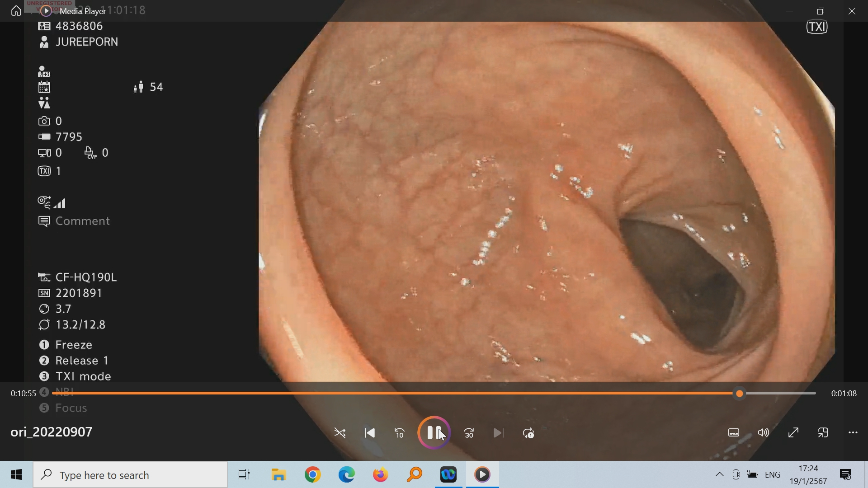This screenshot has width=868, height=488.
Task: Click the seek bar thumb on the timeline
Action: [740, 394]
